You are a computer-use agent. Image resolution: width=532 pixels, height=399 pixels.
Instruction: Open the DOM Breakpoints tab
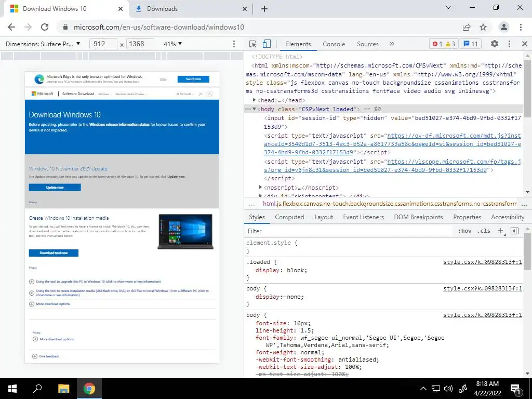pyautogui.click(x=418, y=217)
